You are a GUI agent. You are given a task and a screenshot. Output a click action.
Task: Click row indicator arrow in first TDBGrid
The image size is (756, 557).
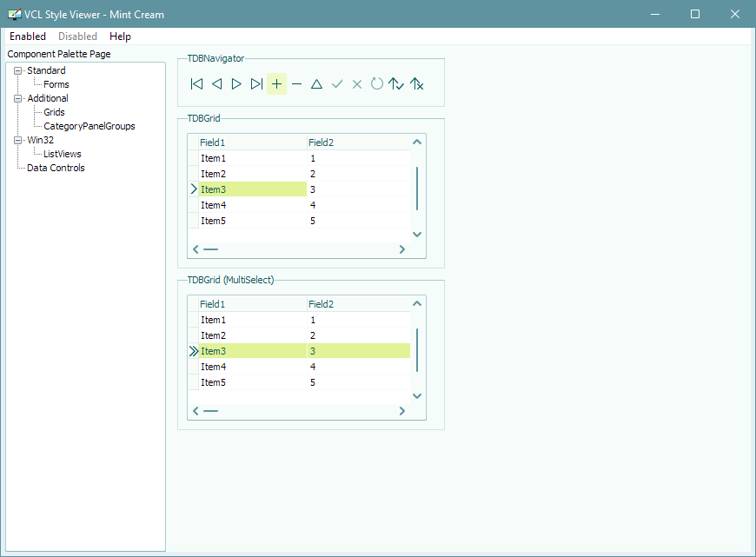click(x=194, y=189)
